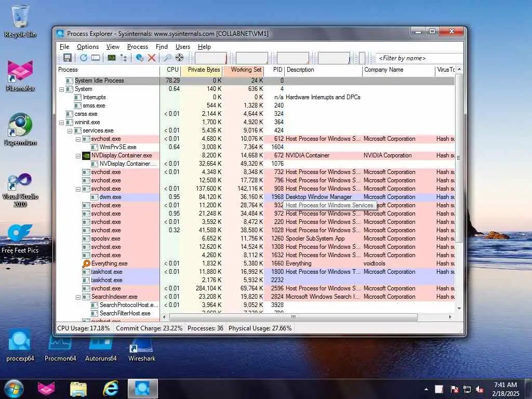The width and height of the screenshot is (532, 399).
Task: Select the dwm.exe process row
Action: (255, 197)
